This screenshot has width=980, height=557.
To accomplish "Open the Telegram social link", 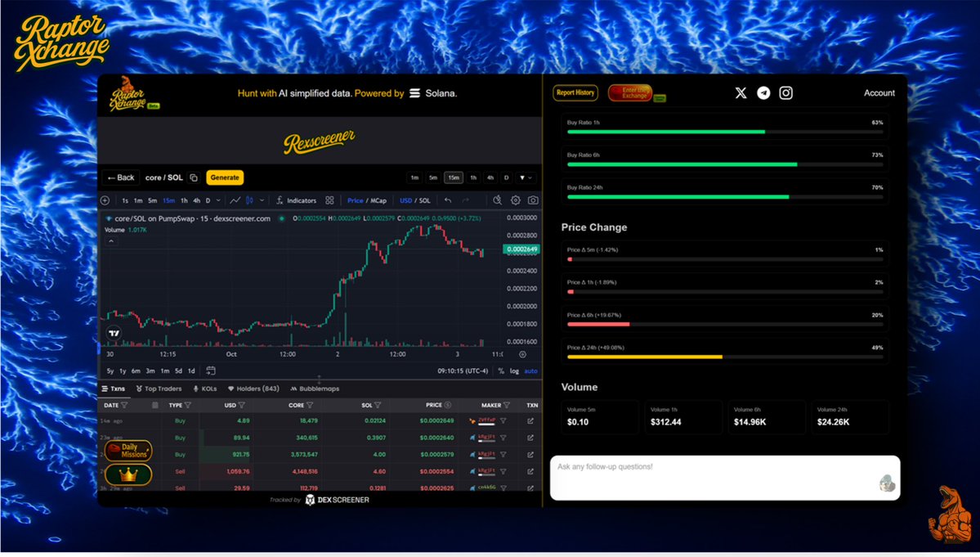I will pos(763,92).
